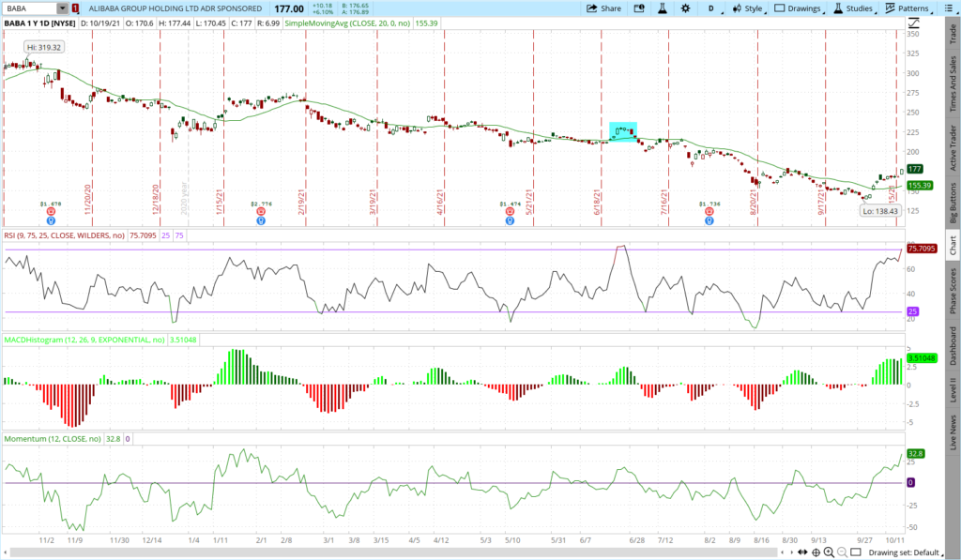Open the Studies menu
Image resolution: width=961 pixels, height=560 pixels.
[x=852, y=8]
